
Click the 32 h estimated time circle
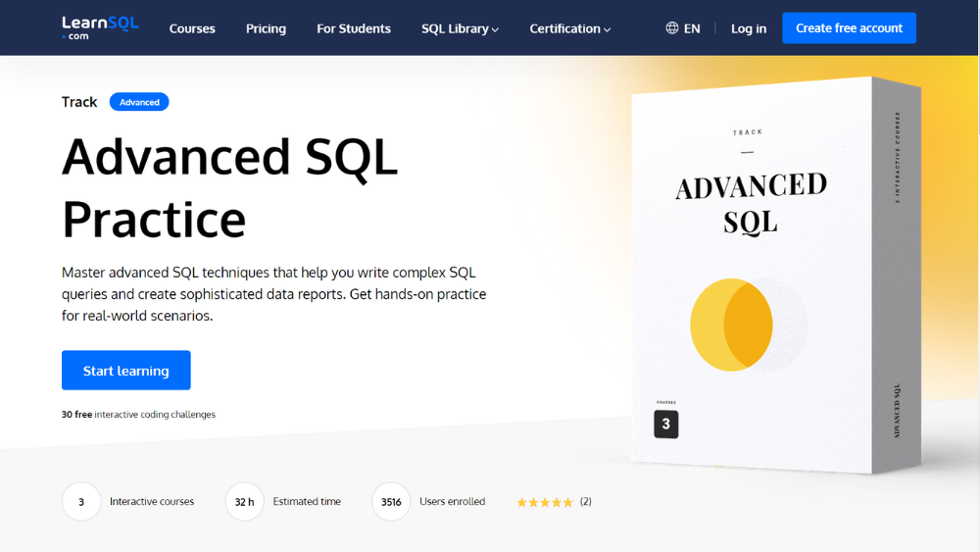[244, 501]
